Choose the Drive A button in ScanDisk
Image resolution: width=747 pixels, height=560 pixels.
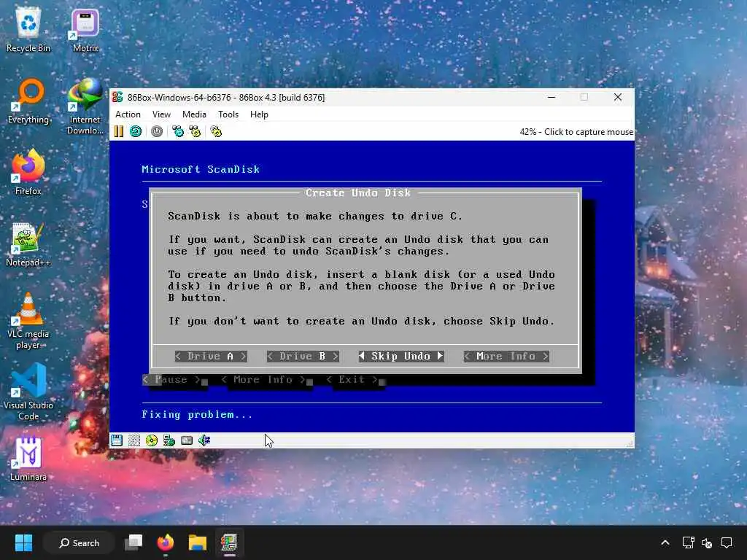click(211, 356)
